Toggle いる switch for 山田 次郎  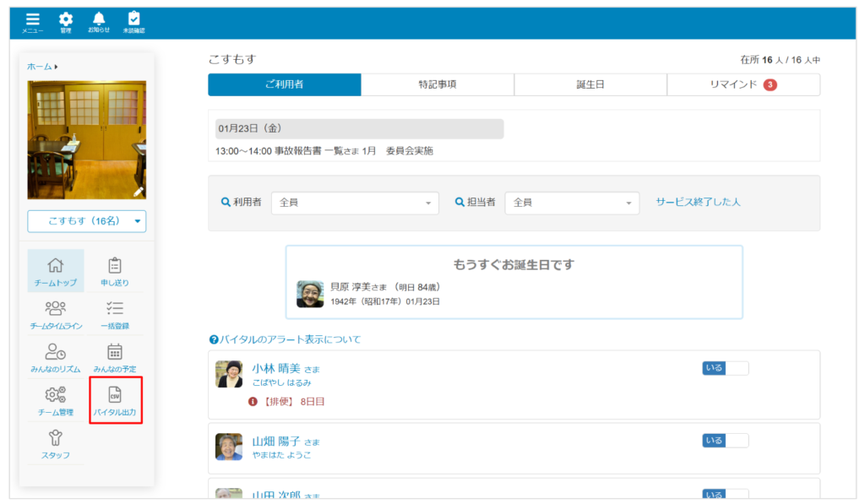point(725,495)
